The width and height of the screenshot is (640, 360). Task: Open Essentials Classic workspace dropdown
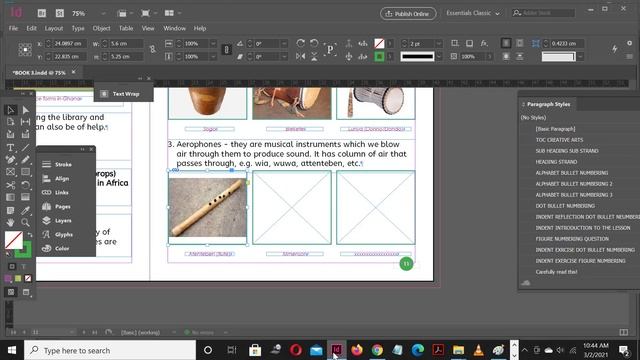coord(473,13)
